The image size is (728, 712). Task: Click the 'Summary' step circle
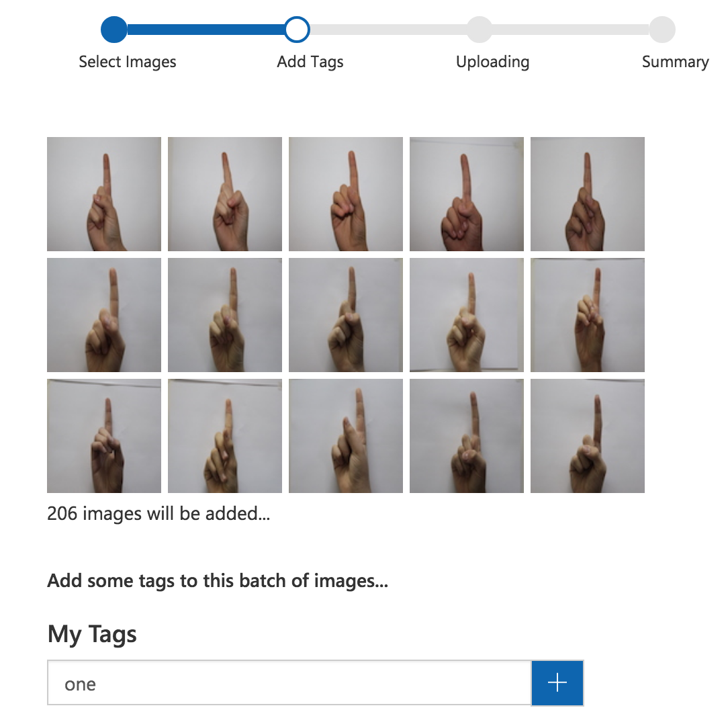coord(662,30)
